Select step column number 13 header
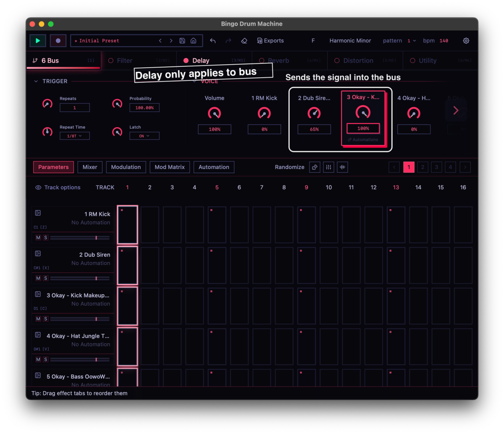504x434 pixels. 396,187
